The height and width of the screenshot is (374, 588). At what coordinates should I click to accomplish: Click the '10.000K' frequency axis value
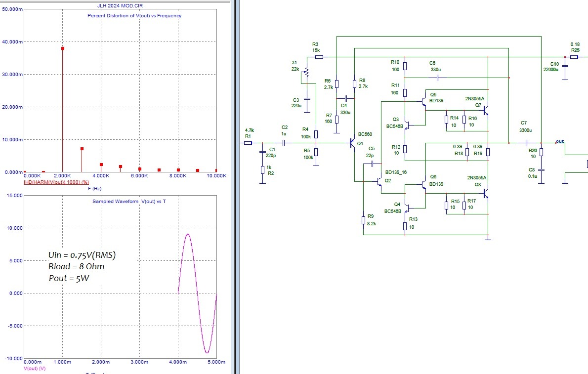pos(217,175)
